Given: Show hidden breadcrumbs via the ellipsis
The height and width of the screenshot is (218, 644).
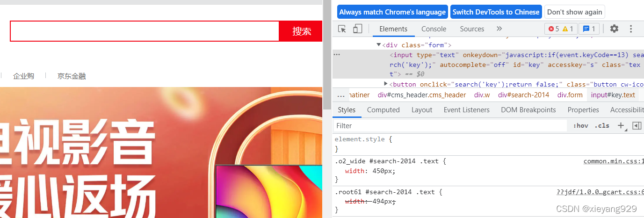Looking at the screenshot, I should [x=340, y=95].
